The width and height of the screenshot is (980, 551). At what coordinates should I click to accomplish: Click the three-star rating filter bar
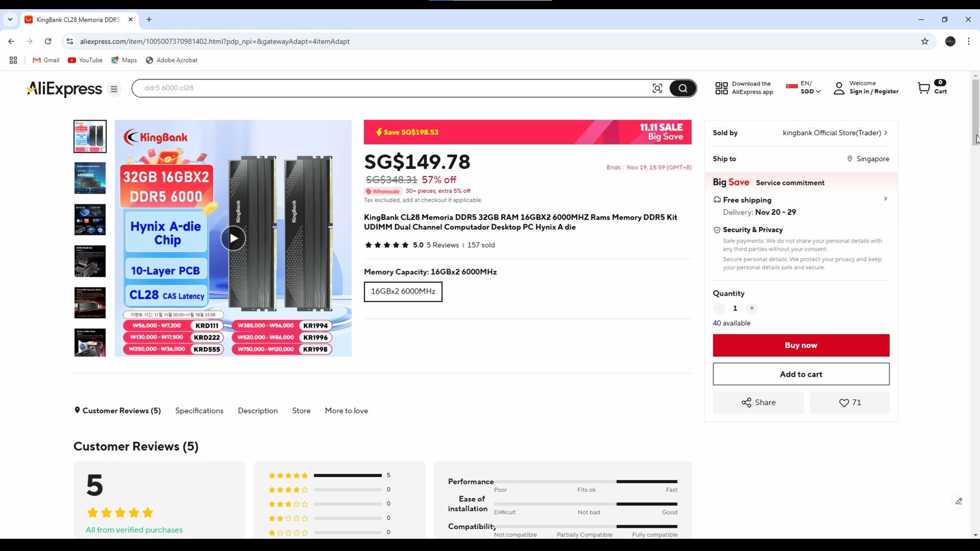[x=348, y=504]
